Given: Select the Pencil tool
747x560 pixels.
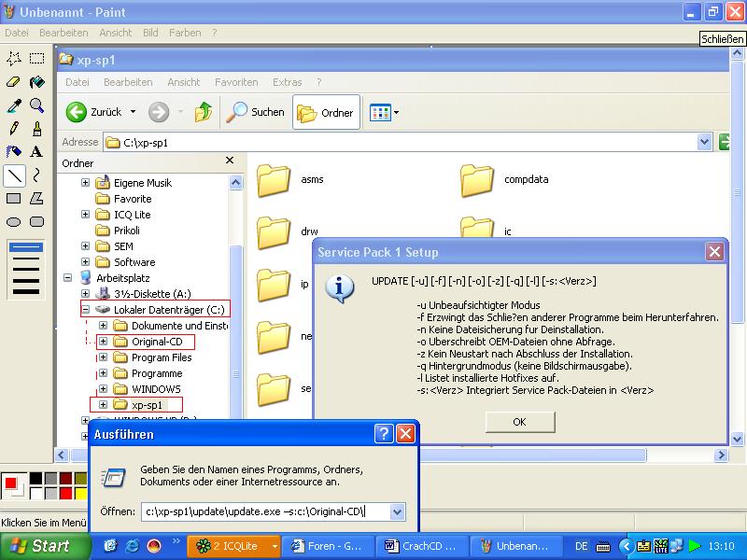Looking at the screenshot, I should [x=14, y=129].
